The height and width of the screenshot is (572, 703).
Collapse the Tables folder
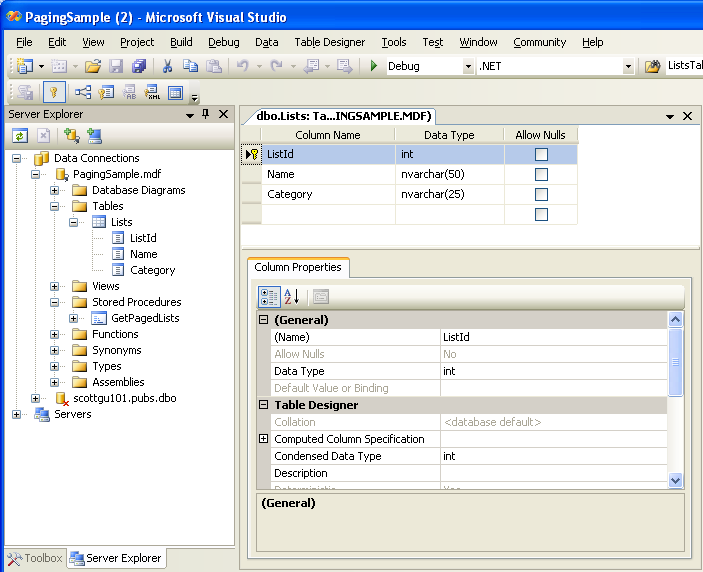click(54, 207)
